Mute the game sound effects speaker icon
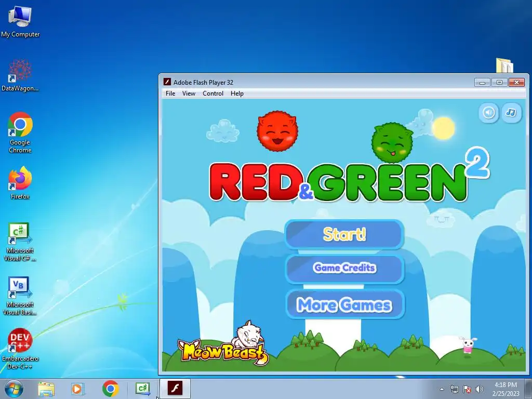This screenshot has height=399, width=532. click(488, 113)
